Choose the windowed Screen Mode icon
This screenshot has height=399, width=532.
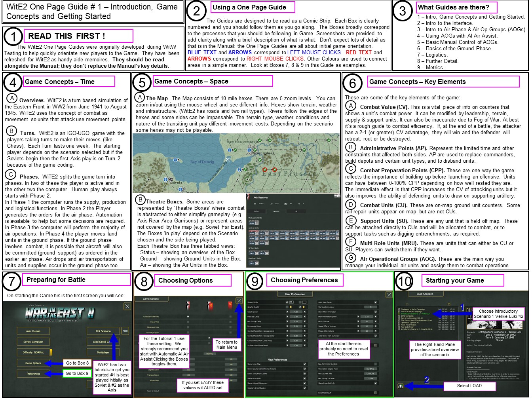[292, 302]
